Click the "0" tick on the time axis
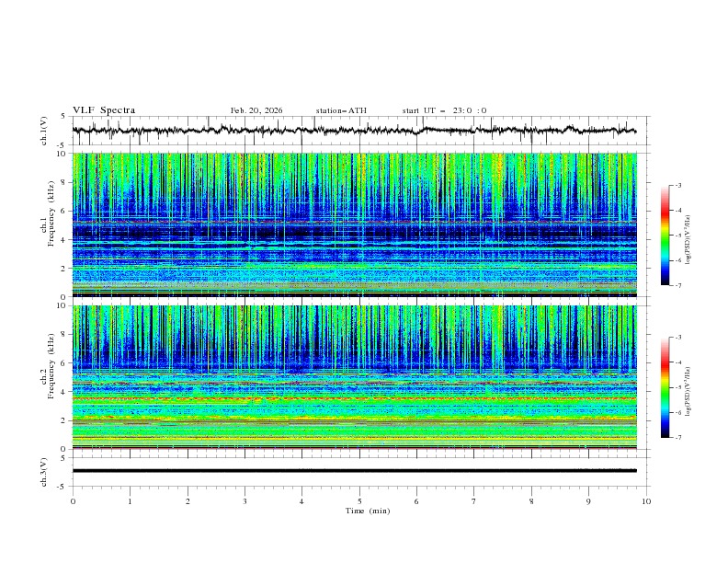The image size is (728, 563). pyautogui.click(x=73, y=501)
